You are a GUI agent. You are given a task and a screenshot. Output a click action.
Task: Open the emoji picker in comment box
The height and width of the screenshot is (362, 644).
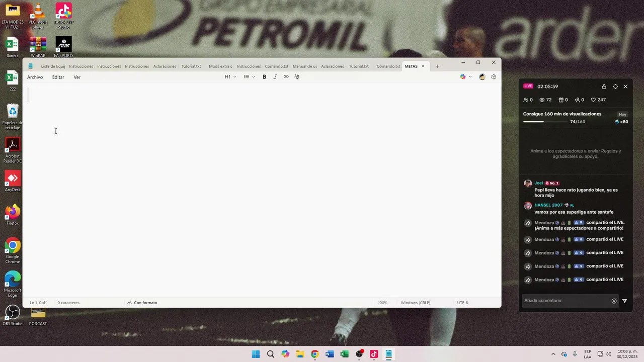(x=614, y=301)
